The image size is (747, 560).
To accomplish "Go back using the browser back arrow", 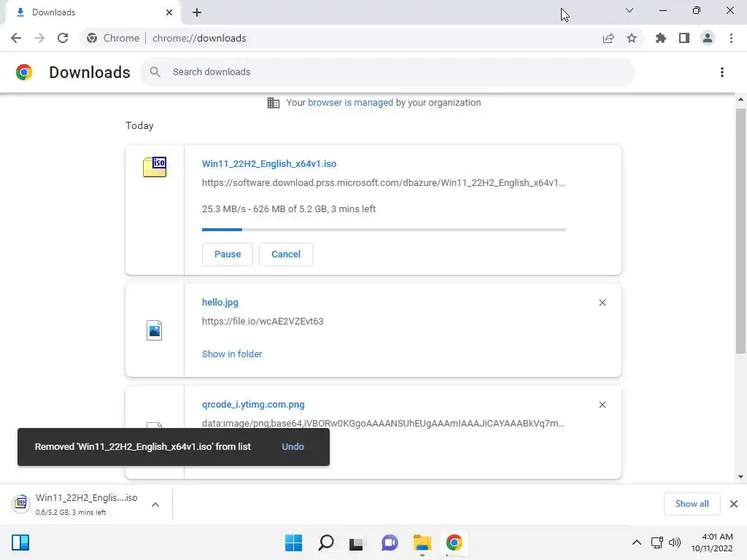I will coord(16,38).
